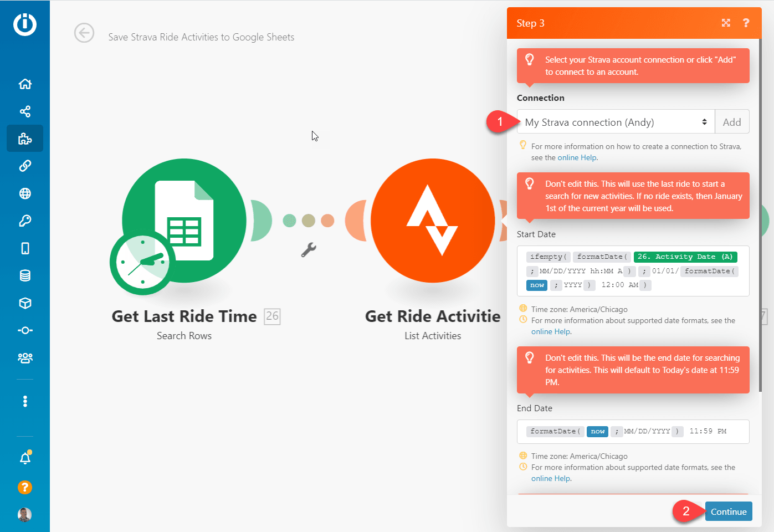Viewport: 774px width, 532px height.
Task: Expand the Strava connection dropdown
Action: [x=616, y=122]
